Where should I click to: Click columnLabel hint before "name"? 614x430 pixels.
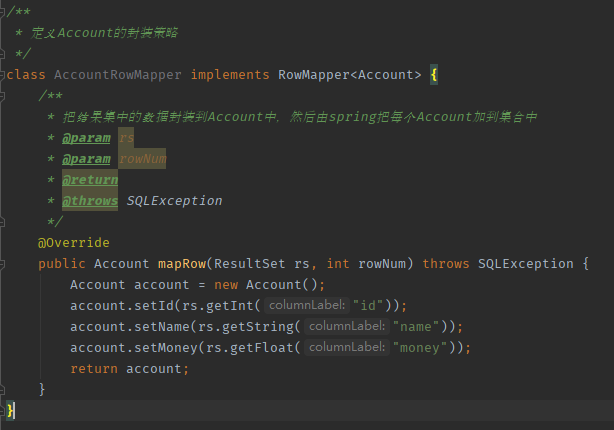click(347, 326)
